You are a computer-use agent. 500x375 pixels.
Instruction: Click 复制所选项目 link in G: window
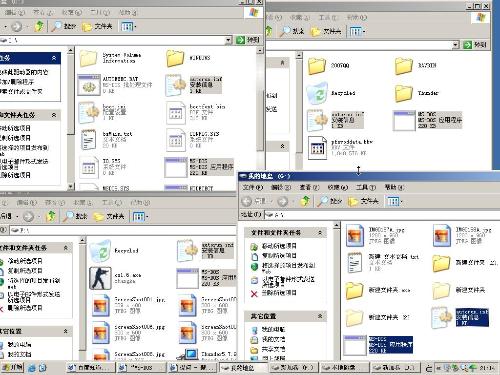[x=279, y=256]
